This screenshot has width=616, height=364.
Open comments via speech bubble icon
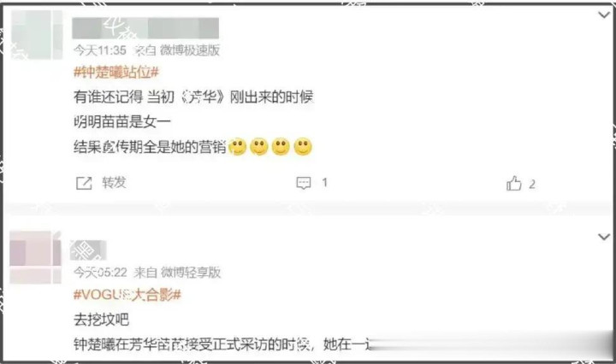(x=303, y=183)
